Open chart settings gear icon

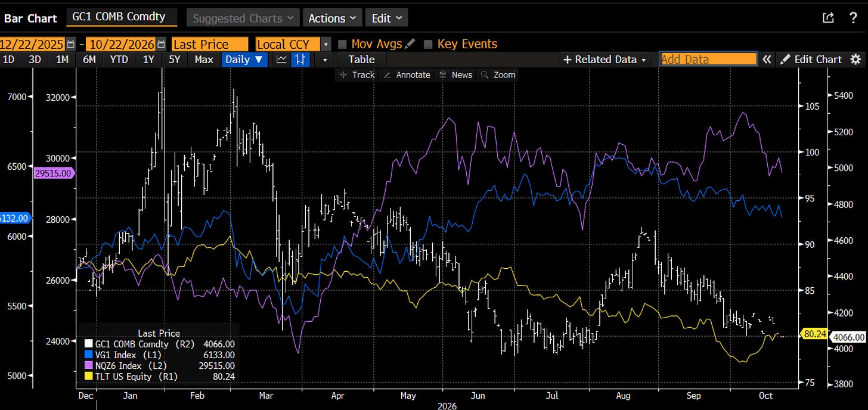click(x=855, y=59)
